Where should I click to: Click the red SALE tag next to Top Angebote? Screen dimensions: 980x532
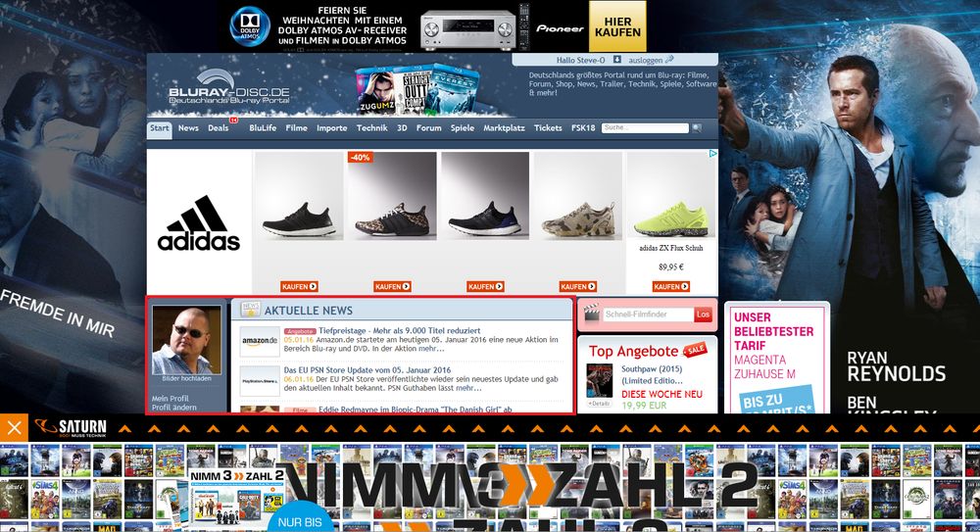[695, 350]
